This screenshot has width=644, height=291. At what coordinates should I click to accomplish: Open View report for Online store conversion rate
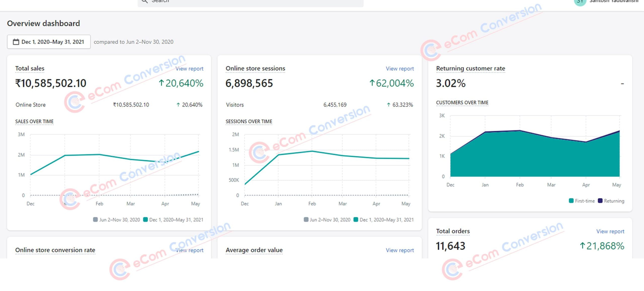tap(189, 250)
